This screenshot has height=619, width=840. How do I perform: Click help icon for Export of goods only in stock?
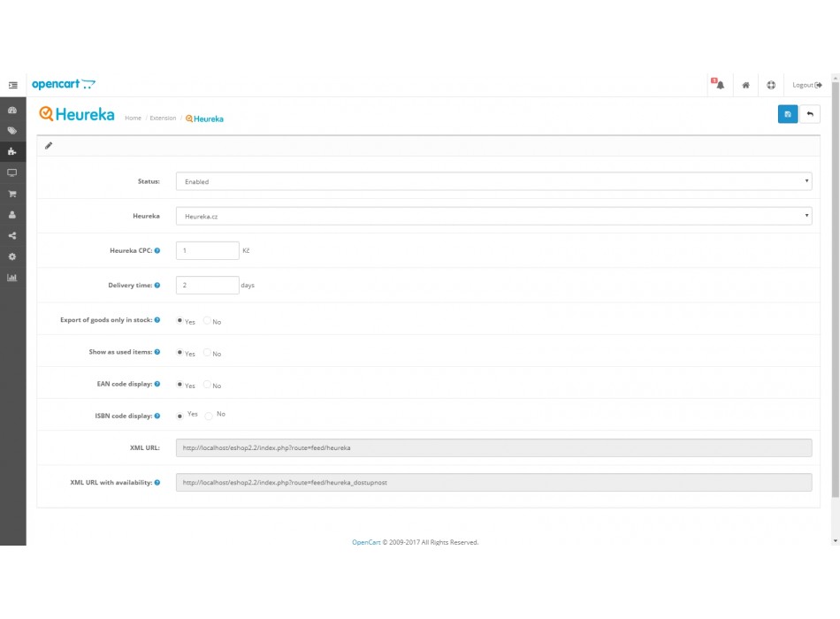157,320
